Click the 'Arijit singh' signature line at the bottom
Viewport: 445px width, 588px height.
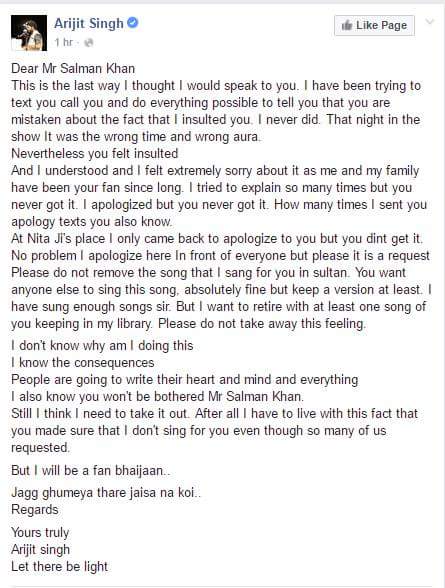tap(40, 549)
